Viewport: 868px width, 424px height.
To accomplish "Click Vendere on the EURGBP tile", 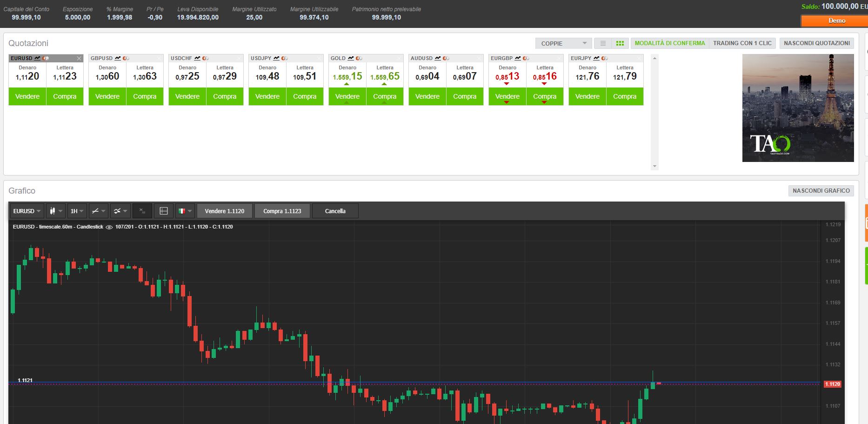I will [x=507, y=96].
